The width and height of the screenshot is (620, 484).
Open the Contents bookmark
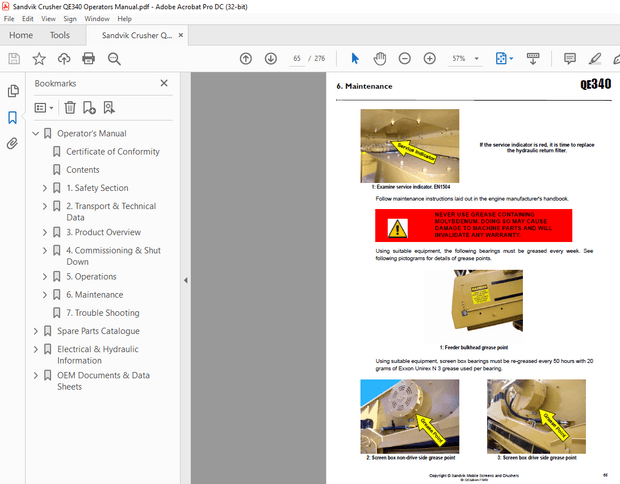83,170
